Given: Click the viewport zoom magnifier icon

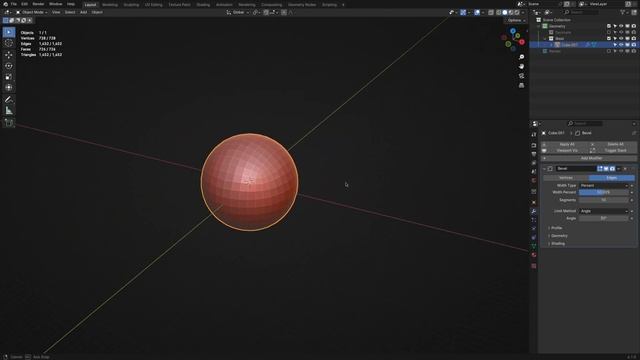Looking at the screenshot, I should pyautogui.click(x=521, y=57).
